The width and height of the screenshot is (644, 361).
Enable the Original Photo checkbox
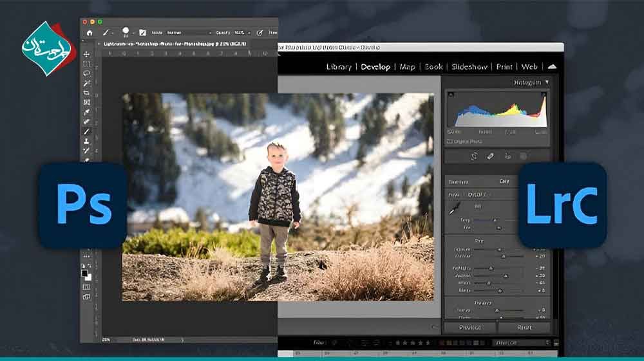click(x=450, y=142)
